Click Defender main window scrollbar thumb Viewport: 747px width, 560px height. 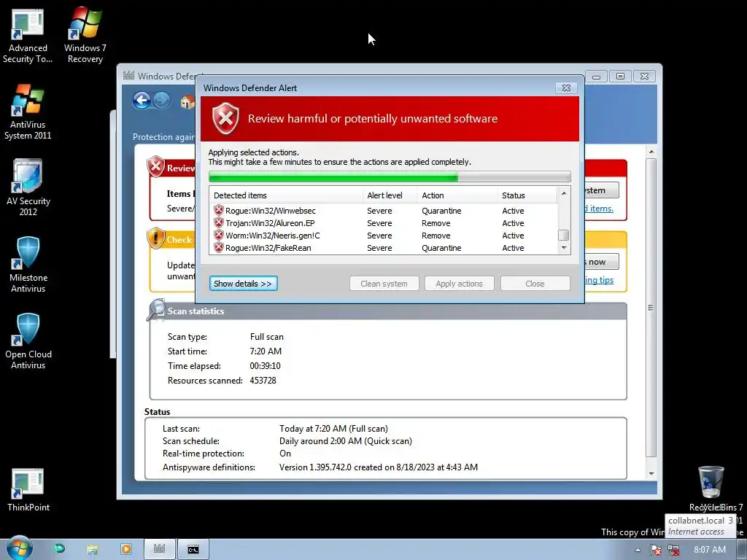tap(651, 308)
